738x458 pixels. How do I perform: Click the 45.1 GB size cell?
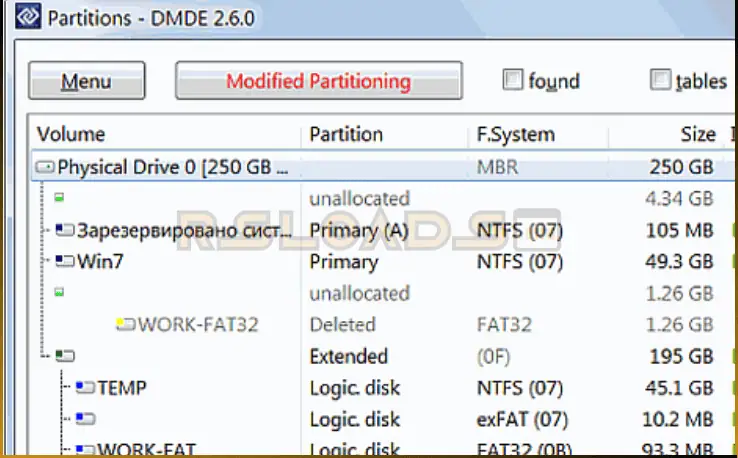tap(679, 388)
